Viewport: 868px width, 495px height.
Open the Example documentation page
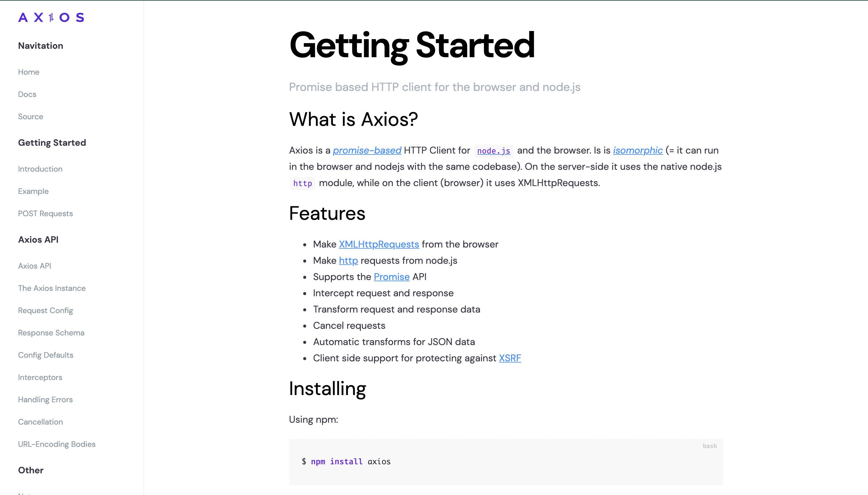point(33,191)
